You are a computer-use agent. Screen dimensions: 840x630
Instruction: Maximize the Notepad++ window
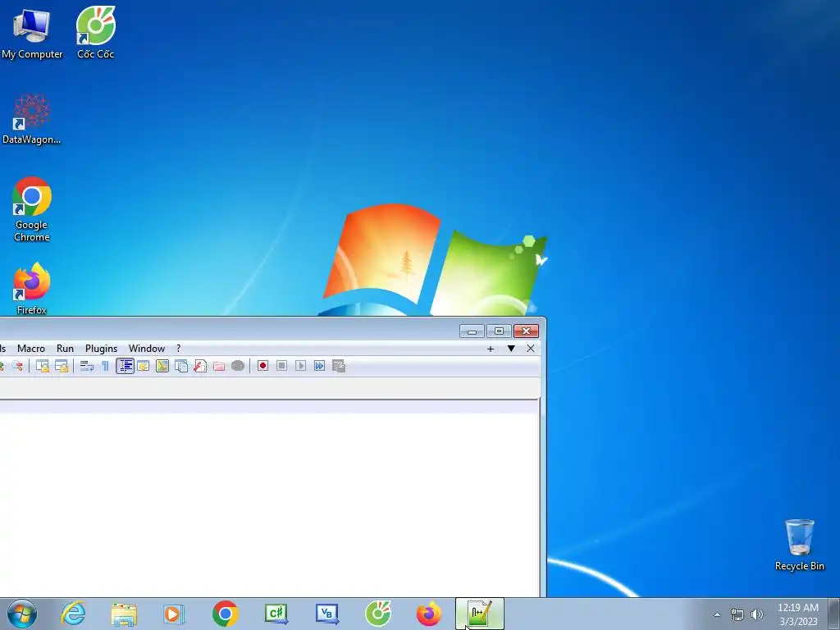499,331
